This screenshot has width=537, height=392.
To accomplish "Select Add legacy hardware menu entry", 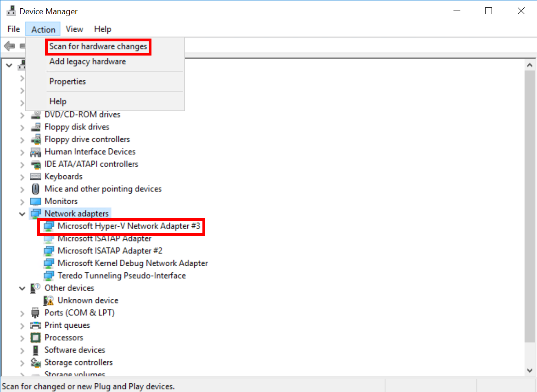I will pos(88,62).
